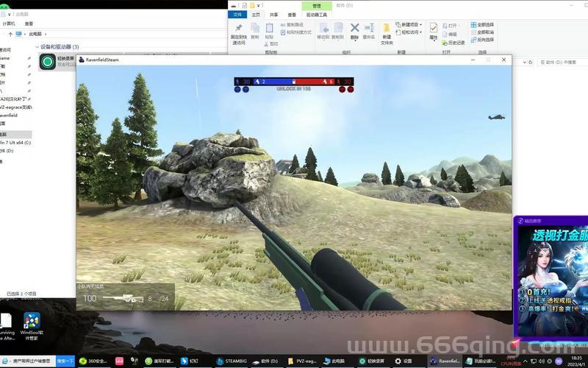This screenshot has width=588, height=368.
Task: Select the PVZ-eagrace folder in quick access
Action: click(15, 107)
